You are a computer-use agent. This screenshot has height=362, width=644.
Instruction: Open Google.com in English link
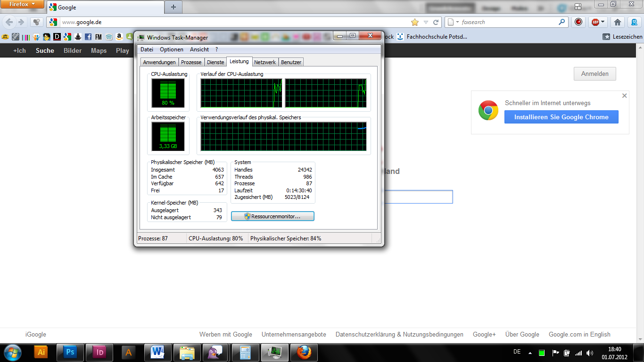point(579,335)
